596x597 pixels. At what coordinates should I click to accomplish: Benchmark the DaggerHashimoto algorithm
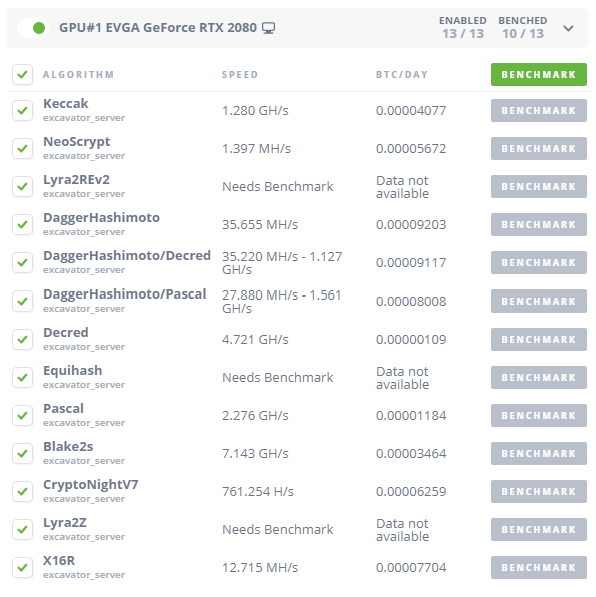click(x=538, y=225)
